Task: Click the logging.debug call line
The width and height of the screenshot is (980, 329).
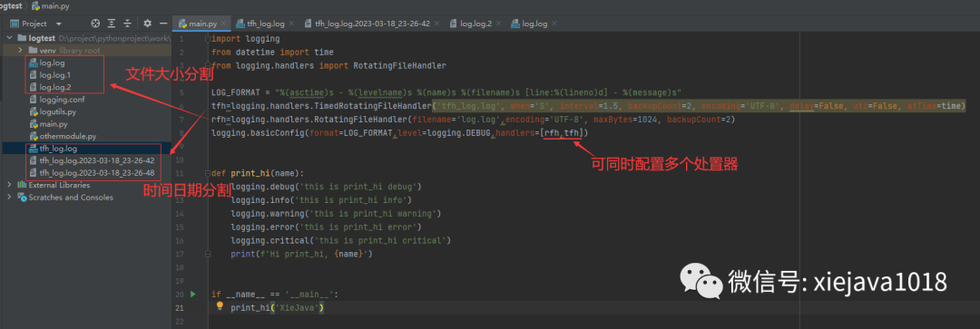Action: click(327, 187)
